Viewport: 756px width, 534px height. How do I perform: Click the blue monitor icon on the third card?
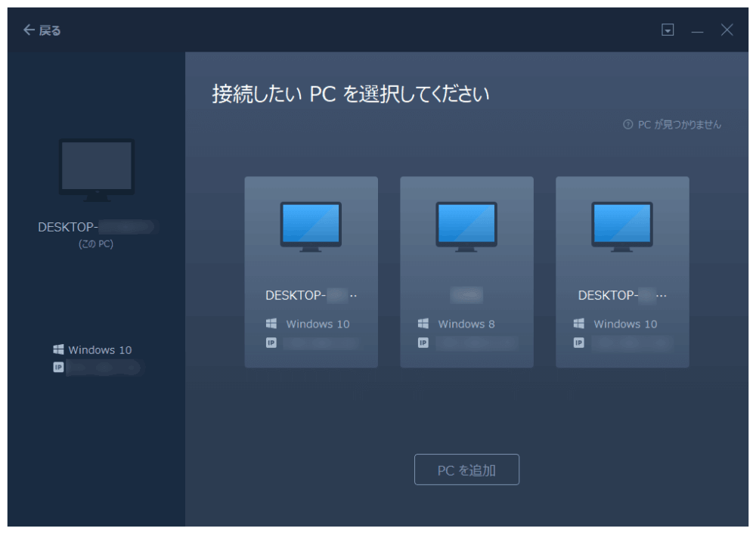pos(622,225)
